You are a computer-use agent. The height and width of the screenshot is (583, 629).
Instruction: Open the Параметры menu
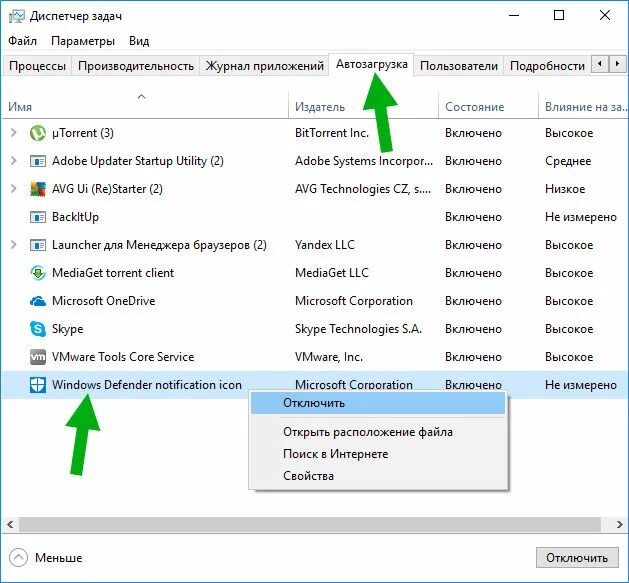pos(83,41)
